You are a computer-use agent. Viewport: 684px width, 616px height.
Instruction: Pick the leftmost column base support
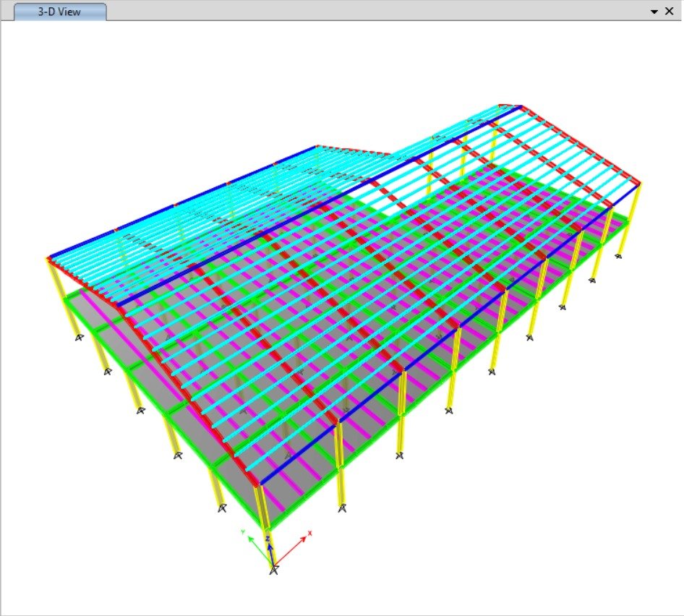click(x=79, y=338)
